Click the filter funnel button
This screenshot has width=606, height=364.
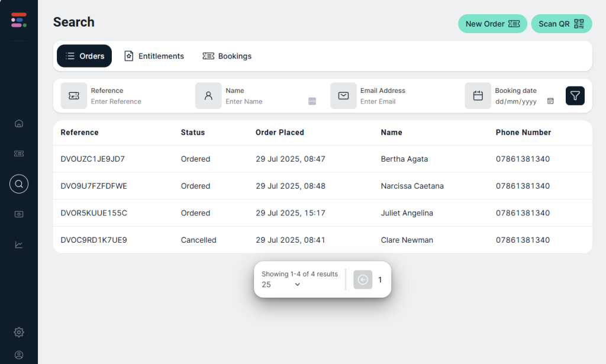coord(575,96)
